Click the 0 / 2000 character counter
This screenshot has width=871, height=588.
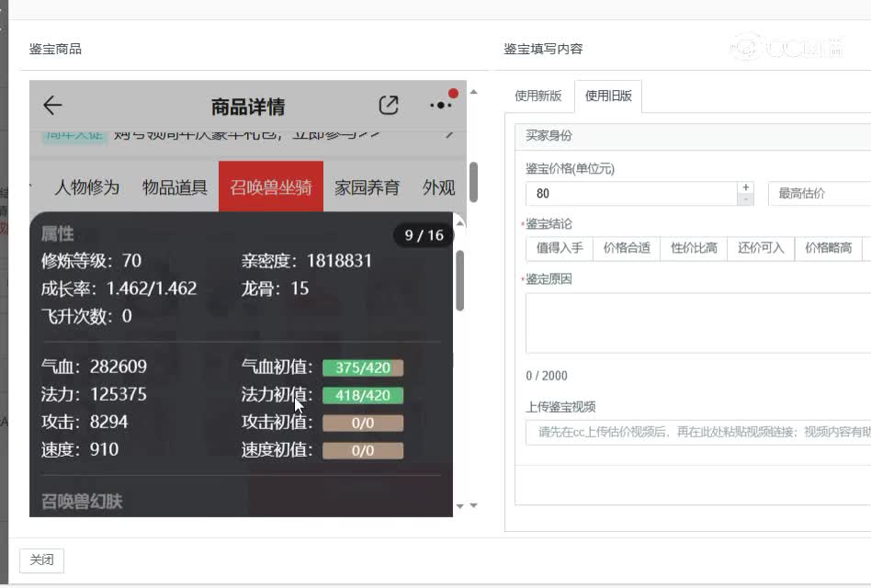547,376
